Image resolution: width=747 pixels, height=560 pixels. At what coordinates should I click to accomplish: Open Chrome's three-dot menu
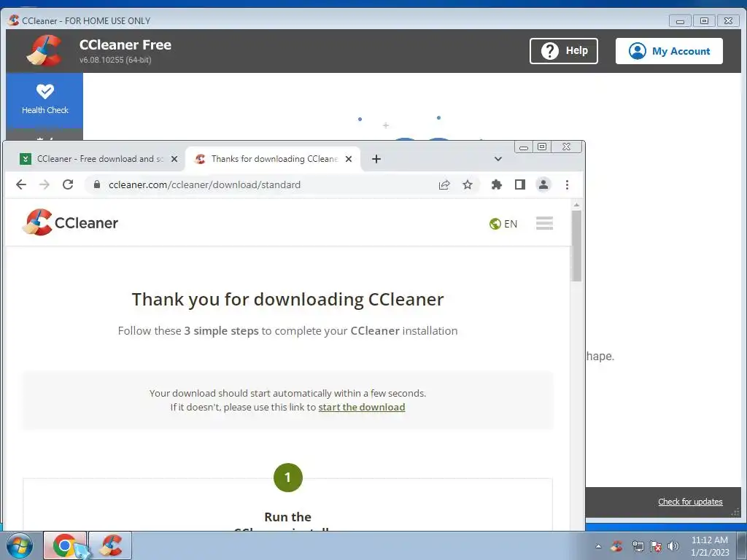click(x=567, y=184)
